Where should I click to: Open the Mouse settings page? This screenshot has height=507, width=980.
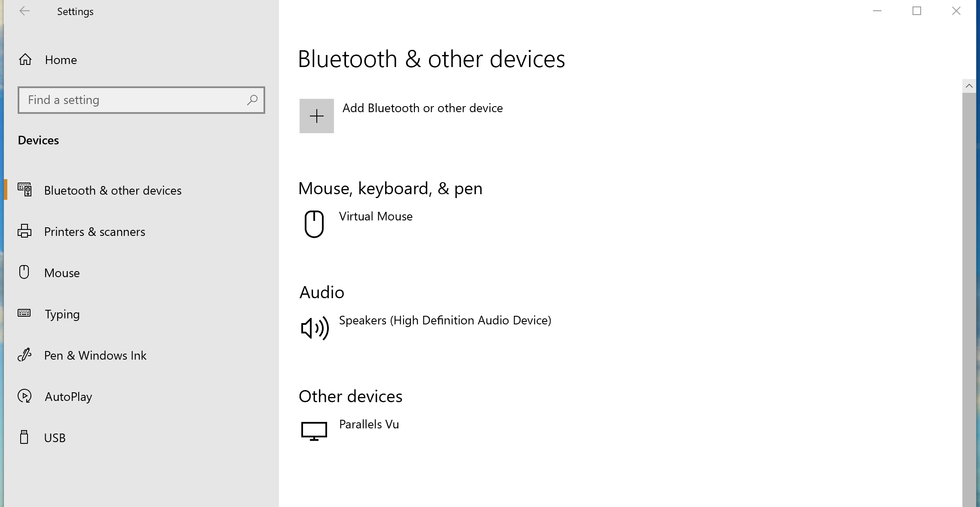(62, 273)
